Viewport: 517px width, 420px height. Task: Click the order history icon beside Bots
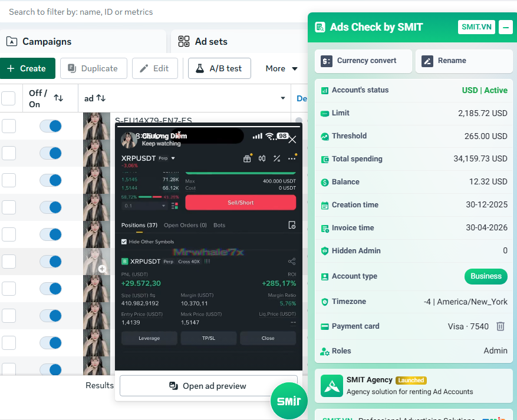(292, 225)
